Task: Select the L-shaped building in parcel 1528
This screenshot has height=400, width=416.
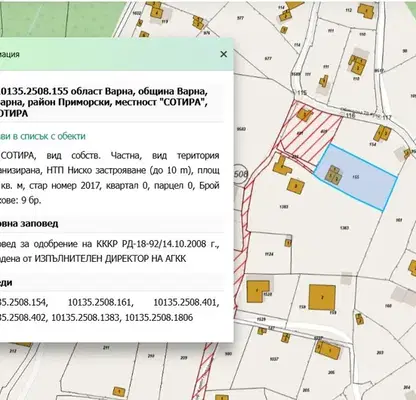Action: pyautogui.click(x=257, y=291)
